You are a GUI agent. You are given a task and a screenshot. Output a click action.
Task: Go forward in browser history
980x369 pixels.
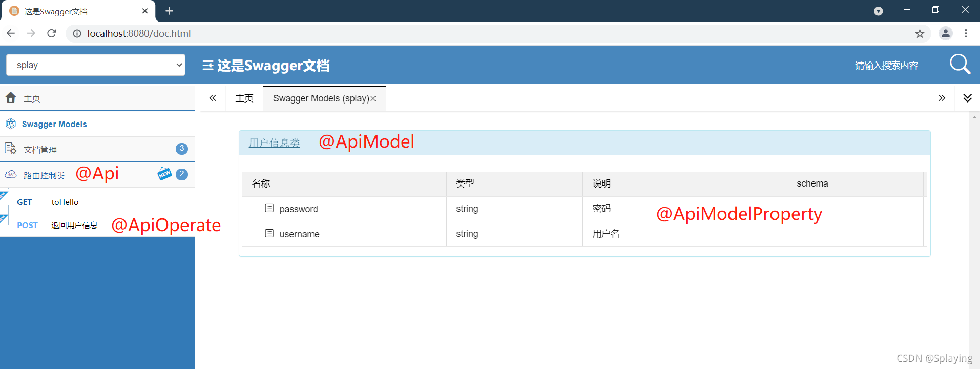tap(31, 33)
